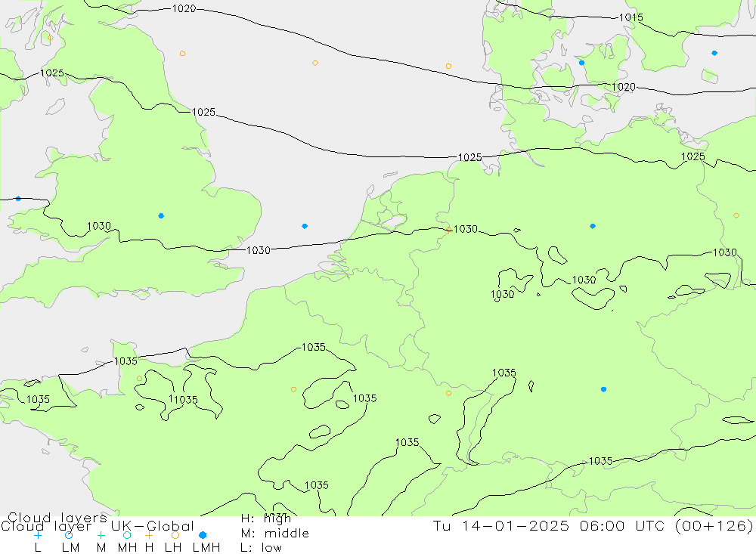
Task: Click the 'Cloud layer UK-Global' title text
Action: point(98,526)
